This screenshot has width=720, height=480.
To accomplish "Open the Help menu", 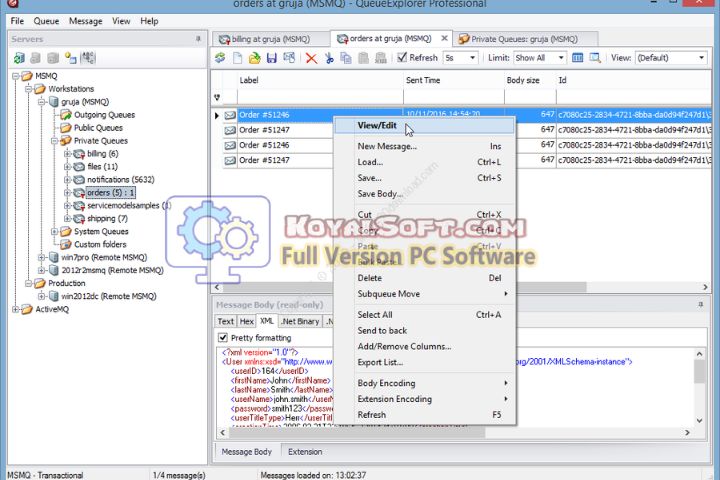I will (x=149, y=21).
